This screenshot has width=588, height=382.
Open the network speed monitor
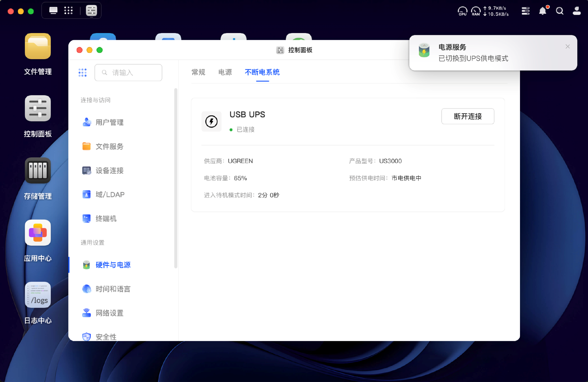point(496,11)
